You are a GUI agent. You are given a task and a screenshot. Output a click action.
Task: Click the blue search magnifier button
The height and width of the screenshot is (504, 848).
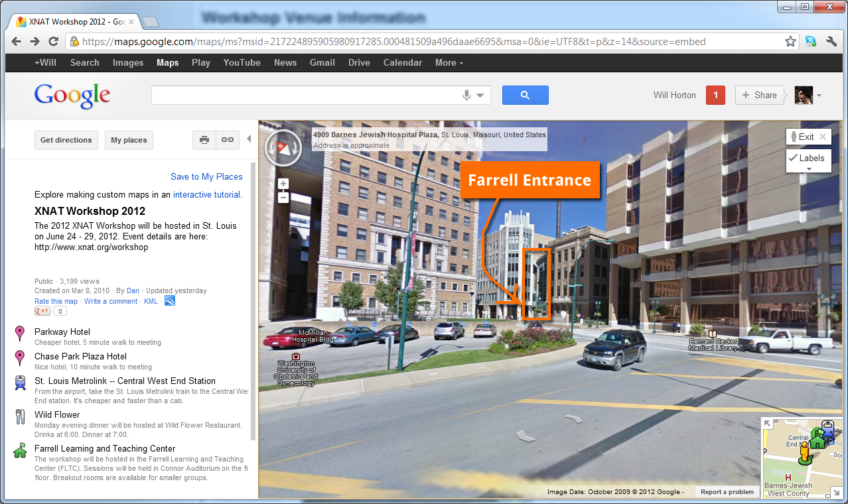point(525,95)
